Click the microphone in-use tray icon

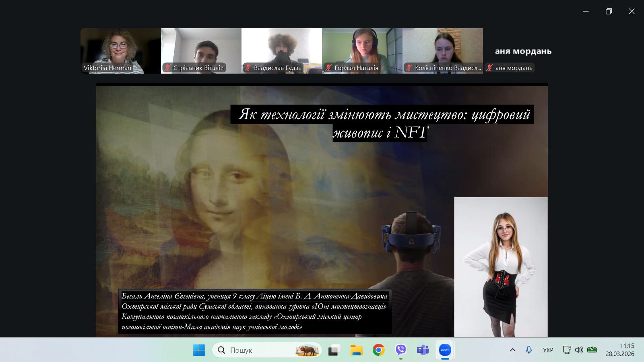pyautogui.click(x=529, y=350)
